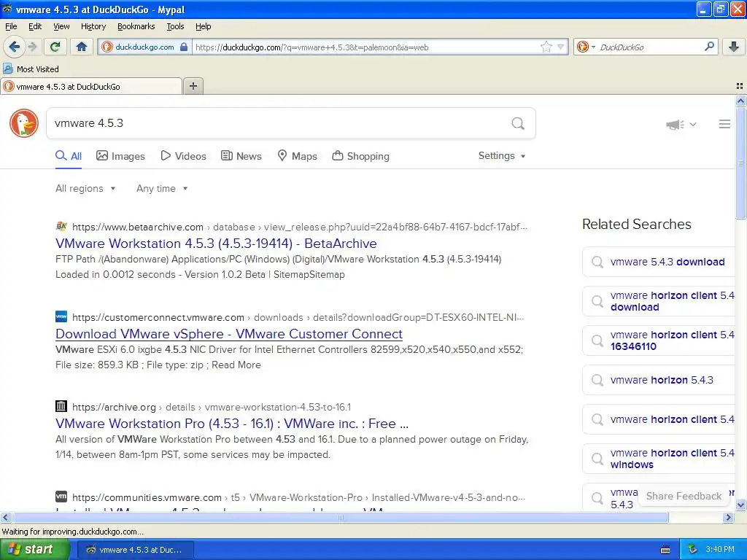Open the Home page button
The image size is (747, 560).
point(82,47)
